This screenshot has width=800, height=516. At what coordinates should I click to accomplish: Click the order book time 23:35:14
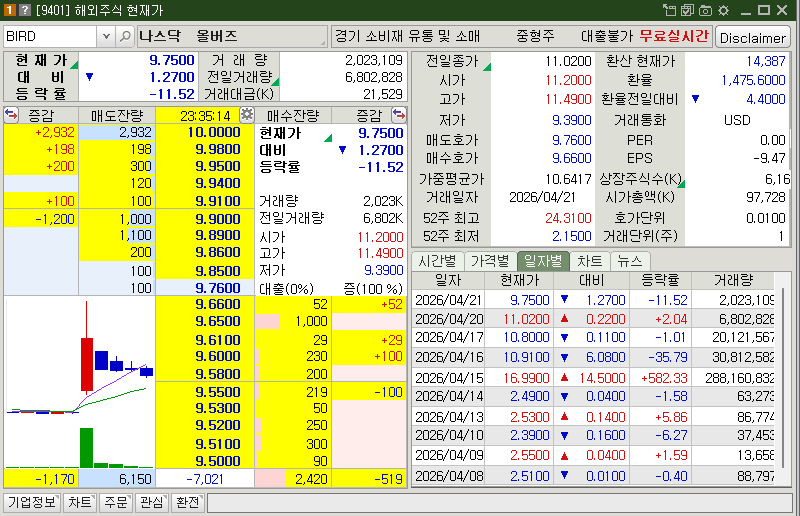(205, 115)
